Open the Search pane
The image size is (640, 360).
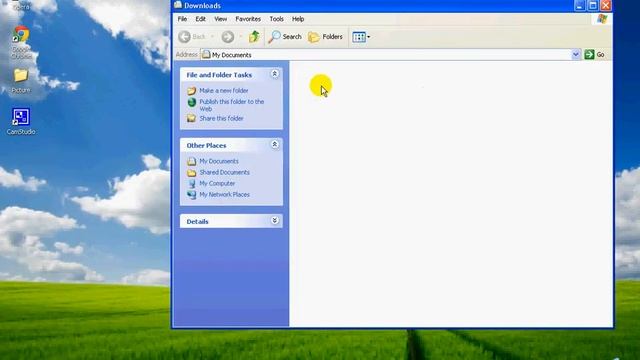(x=285, y=37)
